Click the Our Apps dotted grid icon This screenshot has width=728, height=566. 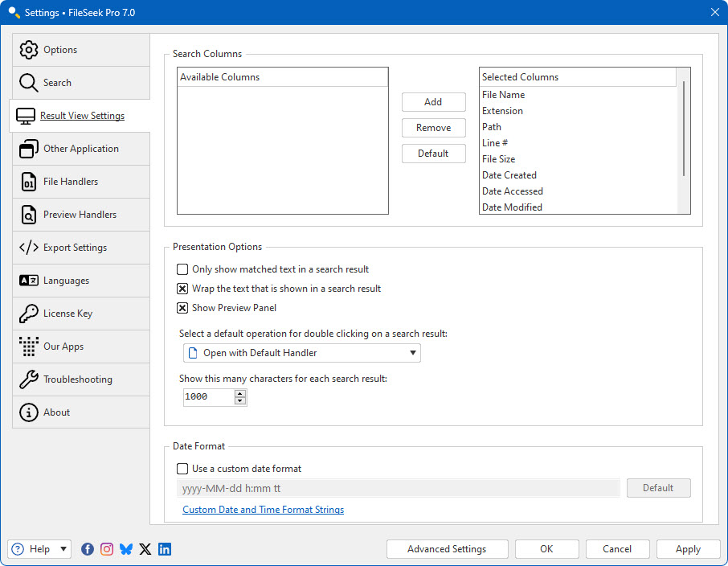(x=28, y=347)
